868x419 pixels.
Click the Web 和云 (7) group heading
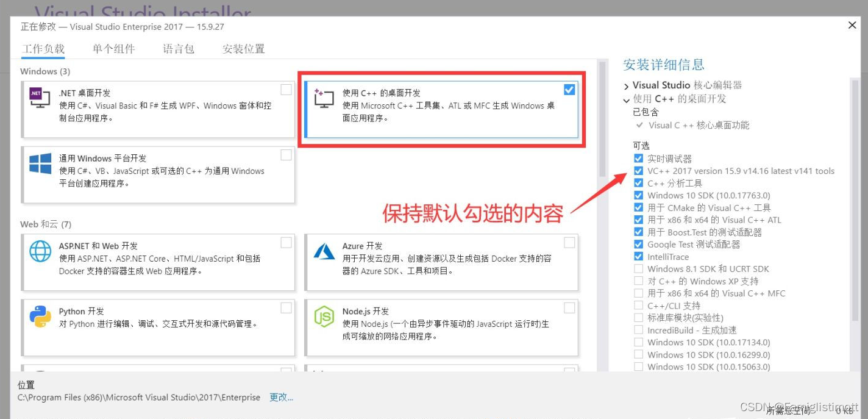pos(46,224)
